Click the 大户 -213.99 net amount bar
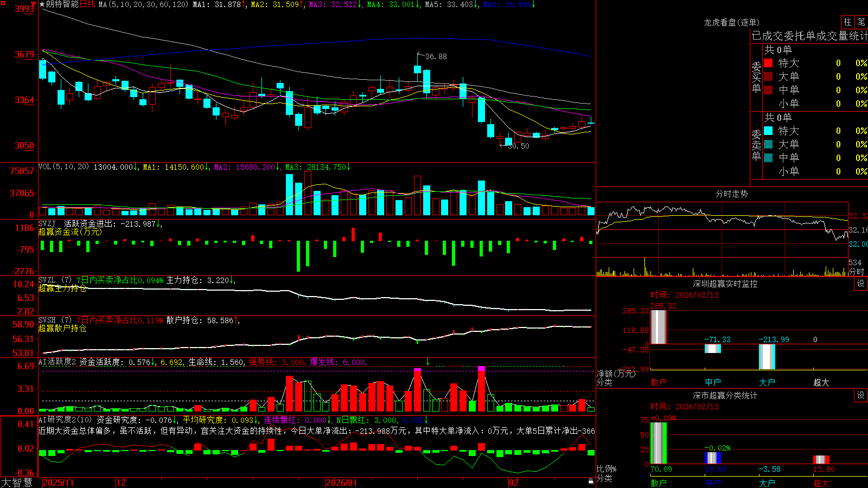Image resolution: width=868 pixels, height=488 pixels. [x=767, y=356]
